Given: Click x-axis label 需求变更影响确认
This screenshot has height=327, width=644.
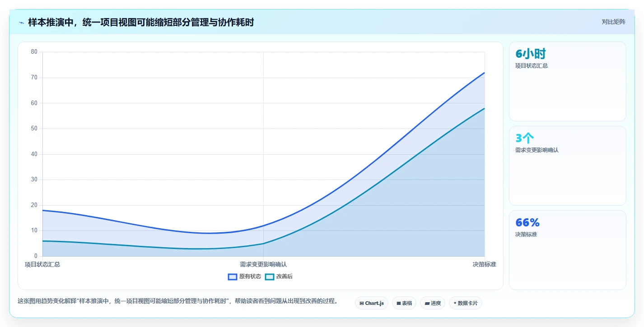Looking at the screenshot, I should pos(263,264).
